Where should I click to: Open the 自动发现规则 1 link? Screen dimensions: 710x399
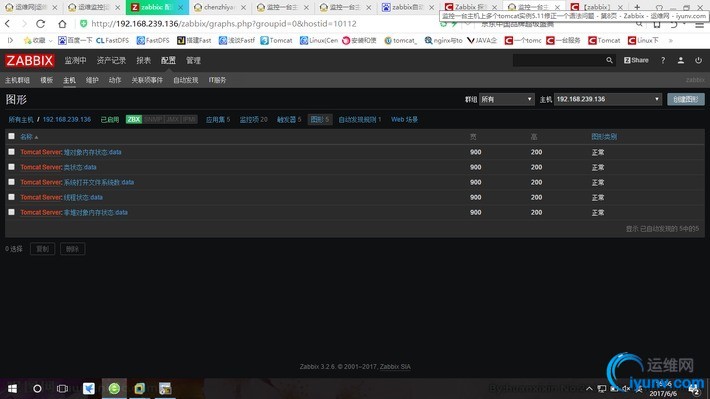pyautogui.click(x=360, y=120)
